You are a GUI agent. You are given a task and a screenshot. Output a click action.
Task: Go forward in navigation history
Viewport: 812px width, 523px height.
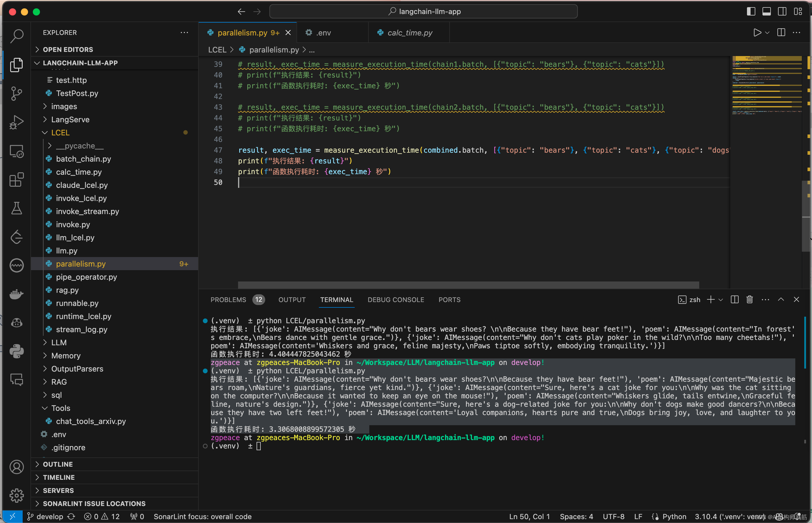pos(257,12)
